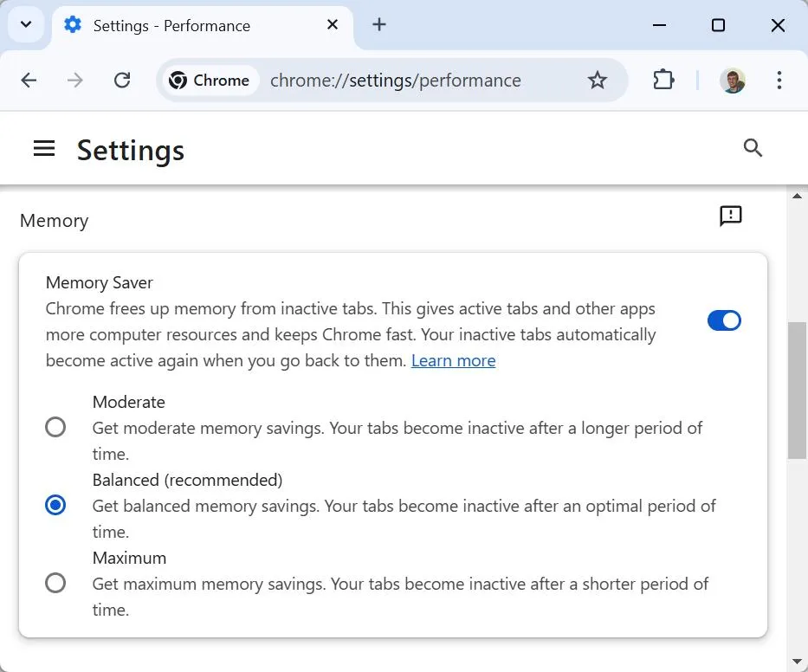Viewport: 808px width, 672px height.
Task: Bookmark this page with the star icon
Action: 598,80
